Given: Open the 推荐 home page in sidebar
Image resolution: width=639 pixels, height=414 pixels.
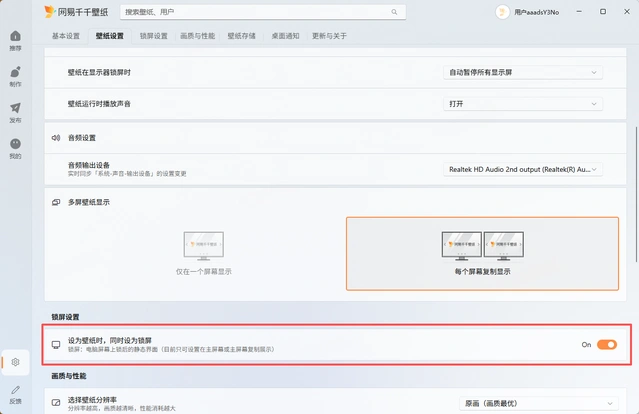Looking at the screenshot, I should pos(15,40).
